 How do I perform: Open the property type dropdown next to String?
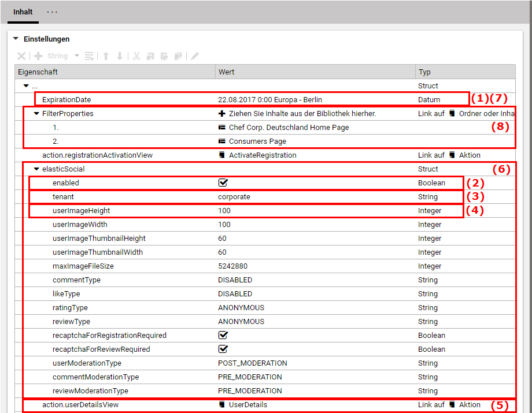click(x=76, y=56)
